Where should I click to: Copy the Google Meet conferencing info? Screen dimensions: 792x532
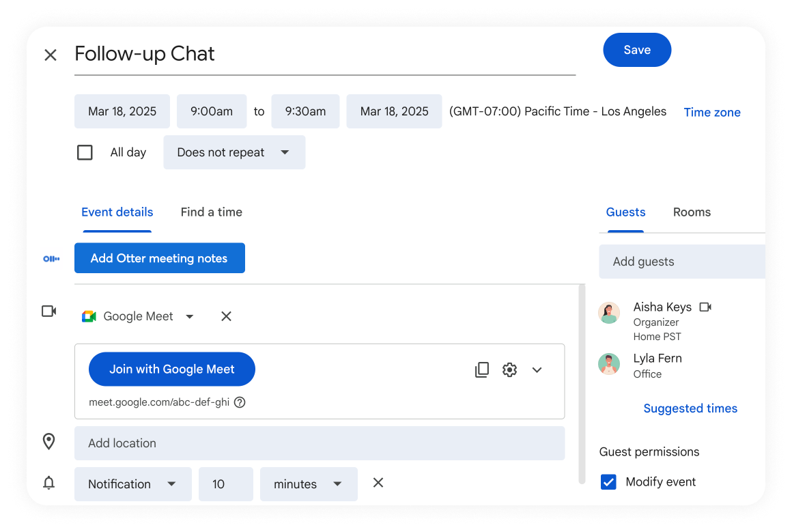coord(482,370)
